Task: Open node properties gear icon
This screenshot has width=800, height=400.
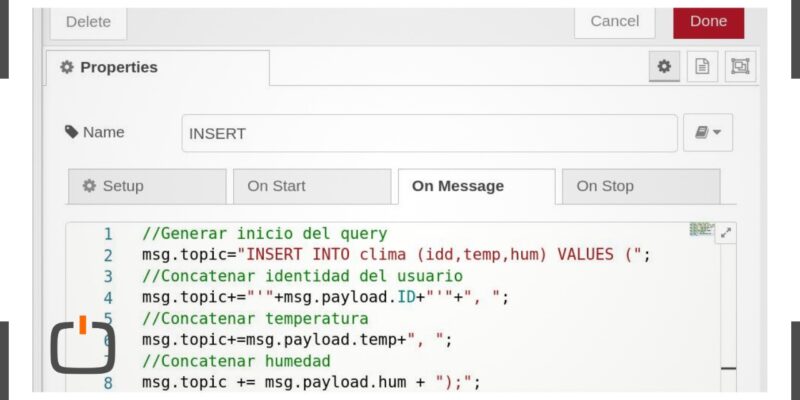Action: (x=664, y=66)
